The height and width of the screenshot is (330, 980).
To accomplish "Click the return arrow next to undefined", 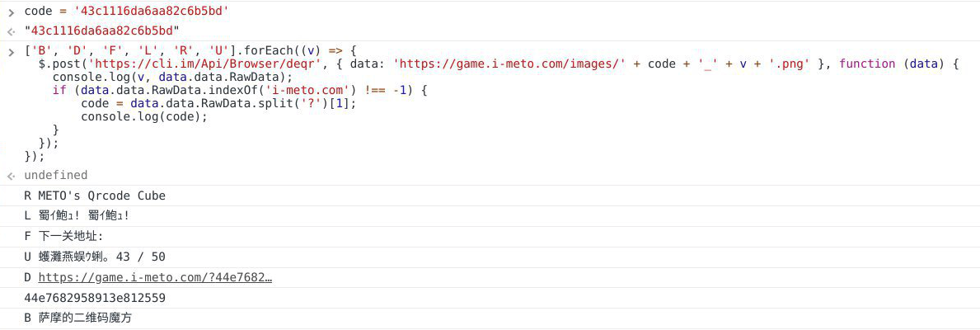I will [x=12, y=176].
